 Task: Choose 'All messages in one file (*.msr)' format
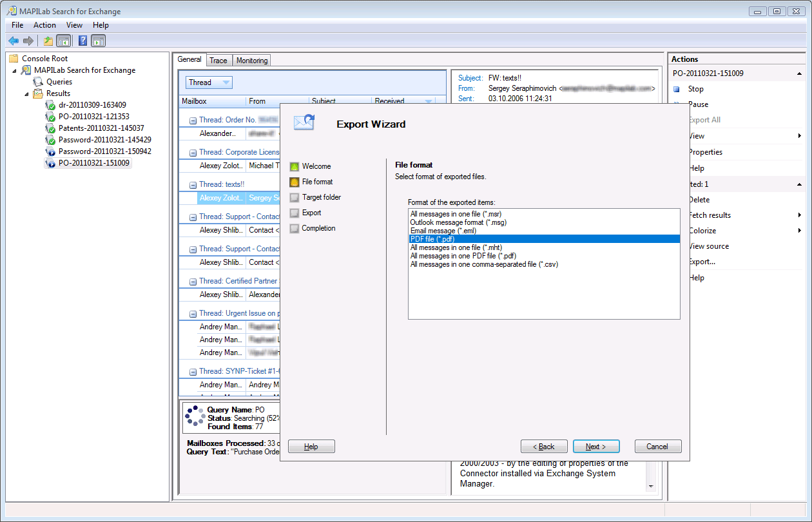pos(544,213)
